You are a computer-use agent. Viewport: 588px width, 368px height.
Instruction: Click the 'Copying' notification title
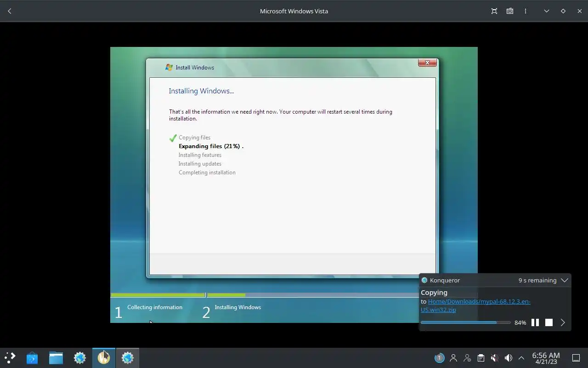point(434,293)
